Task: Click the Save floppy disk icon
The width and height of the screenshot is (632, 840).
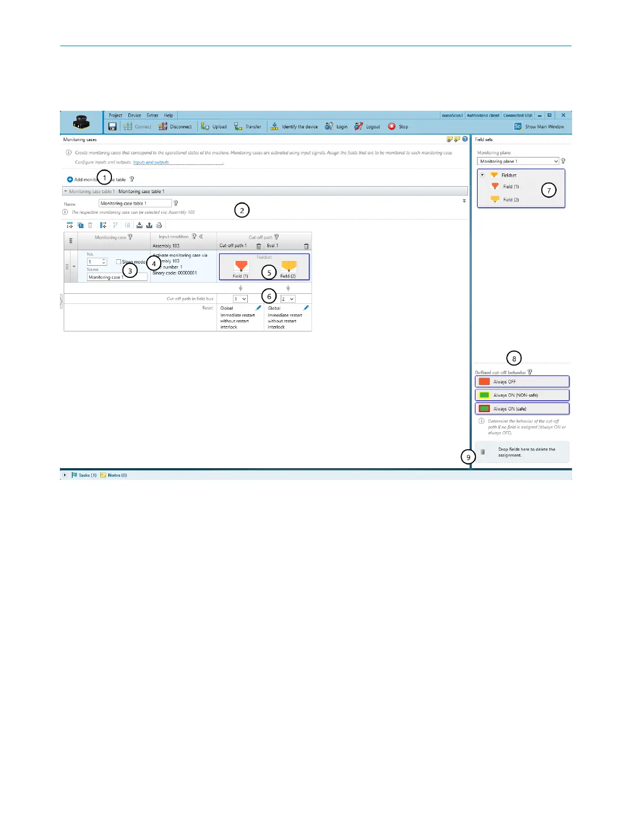Action: click(112, 127)
